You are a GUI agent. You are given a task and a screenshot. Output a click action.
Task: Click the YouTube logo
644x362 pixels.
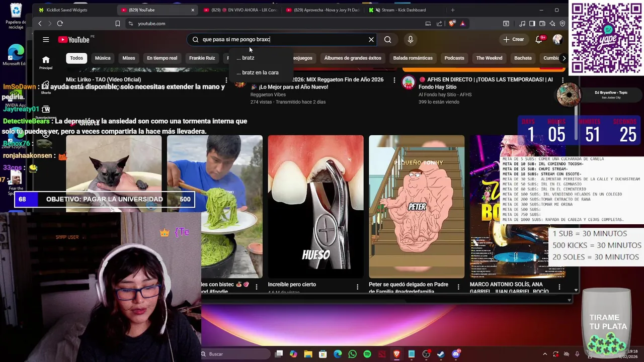point(73,40)
